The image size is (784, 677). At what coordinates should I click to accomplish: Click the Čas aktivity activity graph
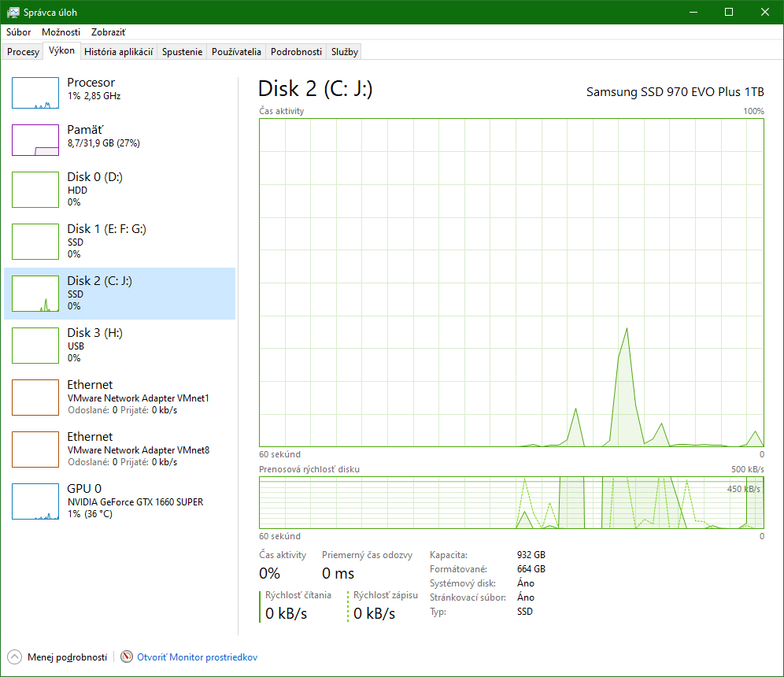tap(512, 283)
